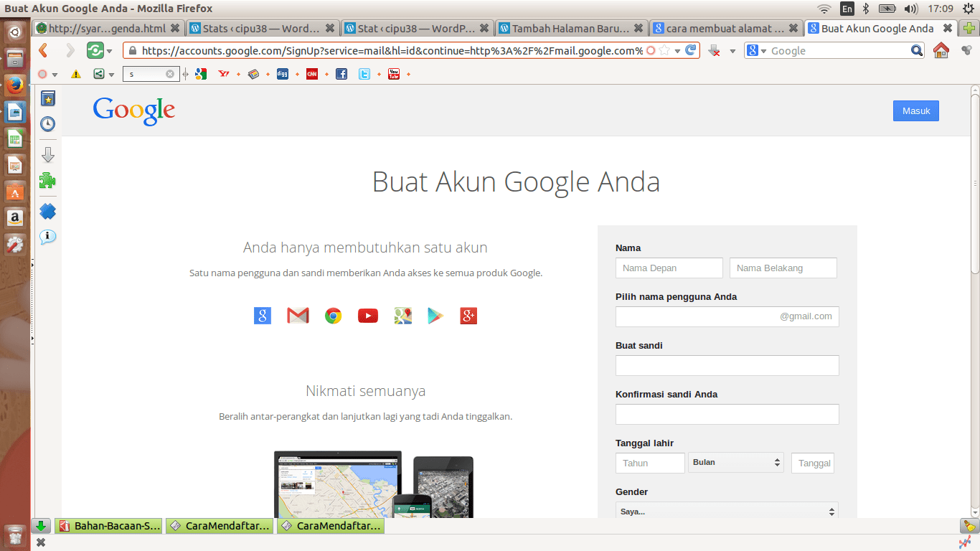
Task: Open the Bulan month dropdown
Action: [736, 463]
